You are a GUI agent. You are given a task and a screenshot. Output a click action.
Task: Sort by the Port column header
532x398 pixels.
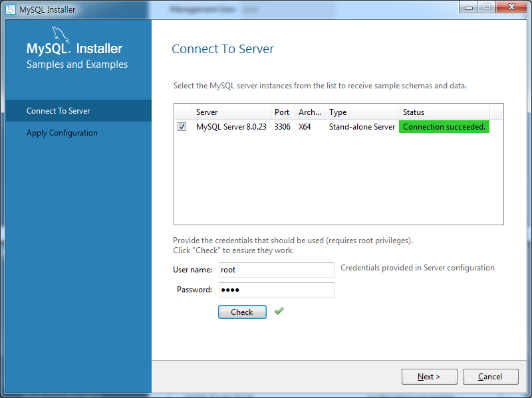(x=282, y=112)
